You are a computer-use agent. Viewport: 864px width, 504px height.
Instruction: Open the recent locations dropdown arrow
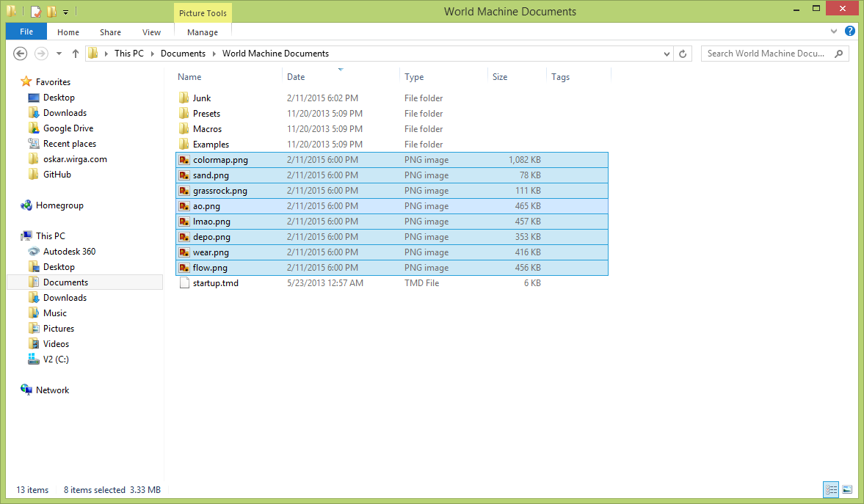[59, 54]
